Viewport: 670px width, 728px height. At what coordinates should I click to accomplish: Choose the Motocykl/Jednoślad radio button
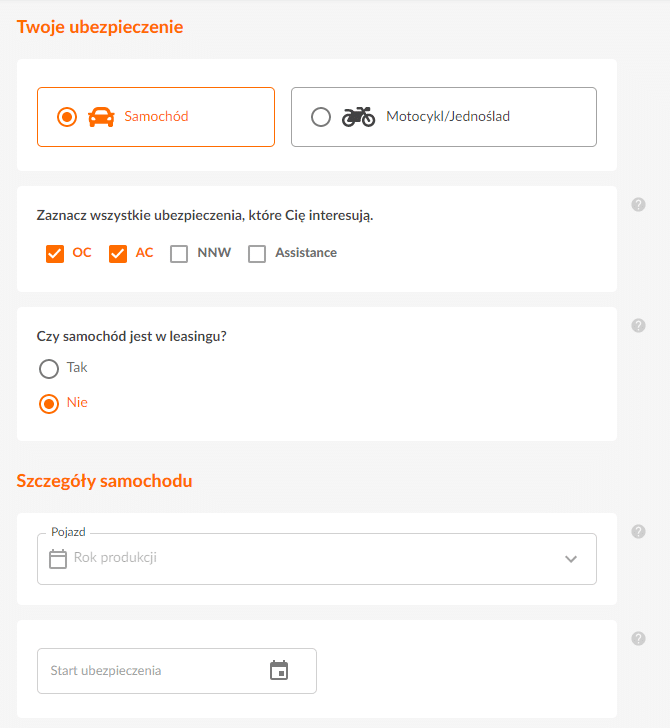(321, 117)
